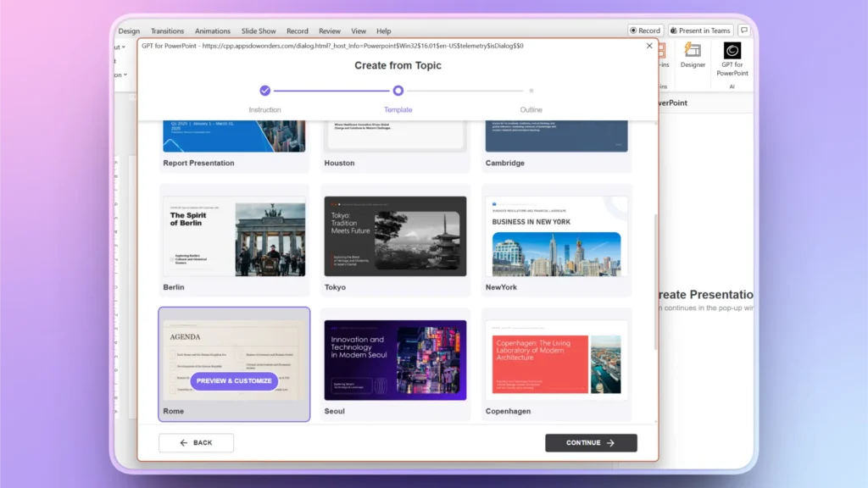The image size is (868, 488).
Task: Click the Cambridge template name
Action: click(505, 163)
